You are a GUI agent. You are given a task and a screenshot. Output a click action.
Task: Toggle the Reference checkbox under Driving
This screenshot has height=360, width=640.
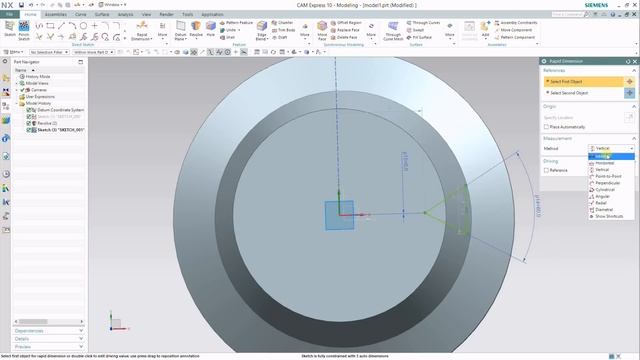[x=546, y=170]
